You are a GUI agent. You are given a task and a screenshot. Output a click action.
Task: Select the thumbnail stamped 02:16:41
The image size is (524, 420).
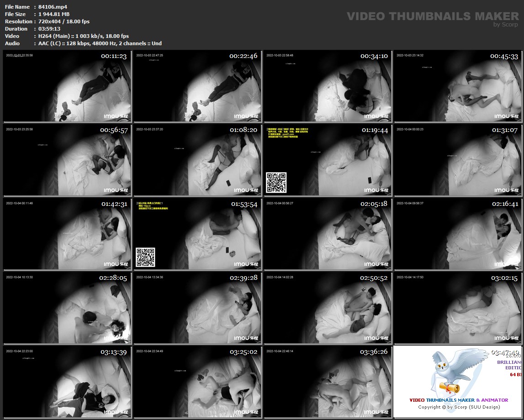[x=457, y=234]
